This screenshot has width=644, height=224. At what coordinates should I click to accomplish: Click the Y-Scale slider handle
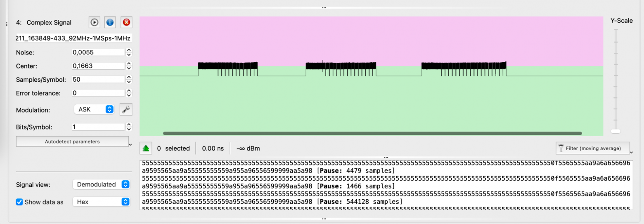pyautogui.click(x=616, y=131)
